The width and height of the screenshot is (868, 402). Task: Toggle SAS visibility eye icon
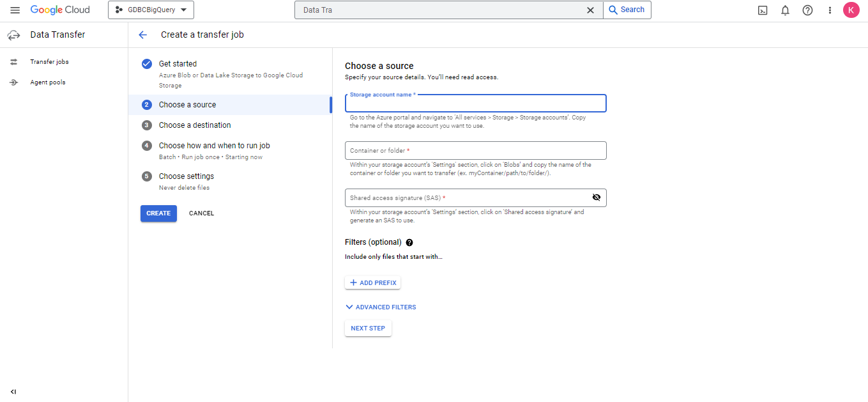click(596, 197)
